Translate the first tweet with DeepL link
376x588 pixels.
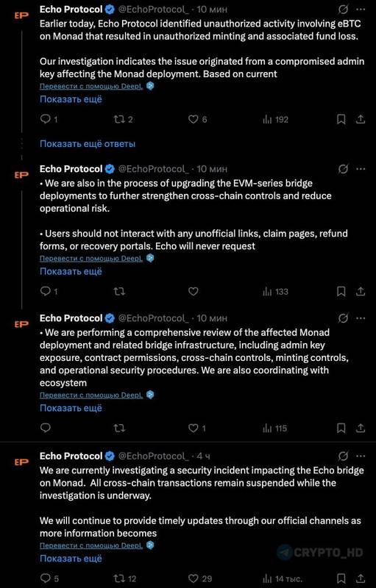click(x=91, y=86)
